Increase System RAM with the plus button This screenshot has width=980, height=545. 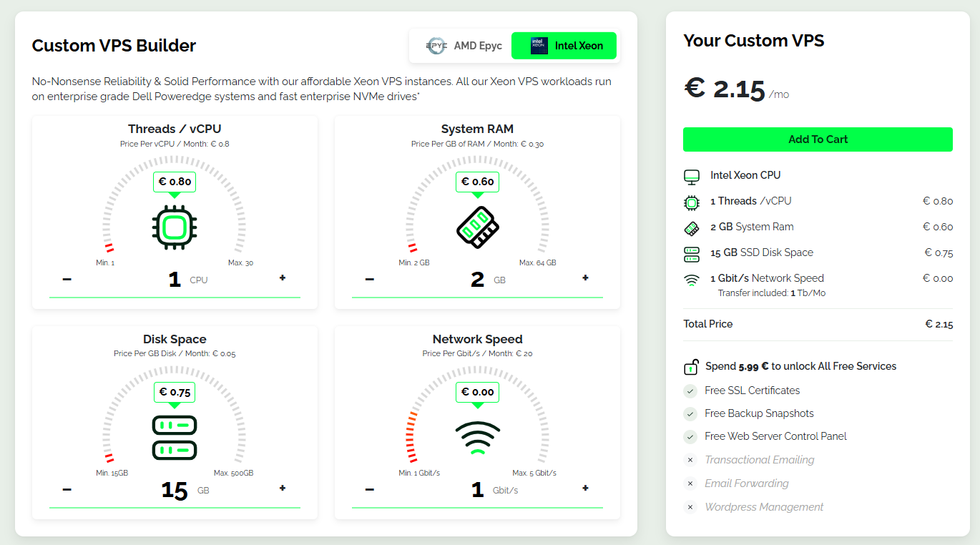(585, 278)
